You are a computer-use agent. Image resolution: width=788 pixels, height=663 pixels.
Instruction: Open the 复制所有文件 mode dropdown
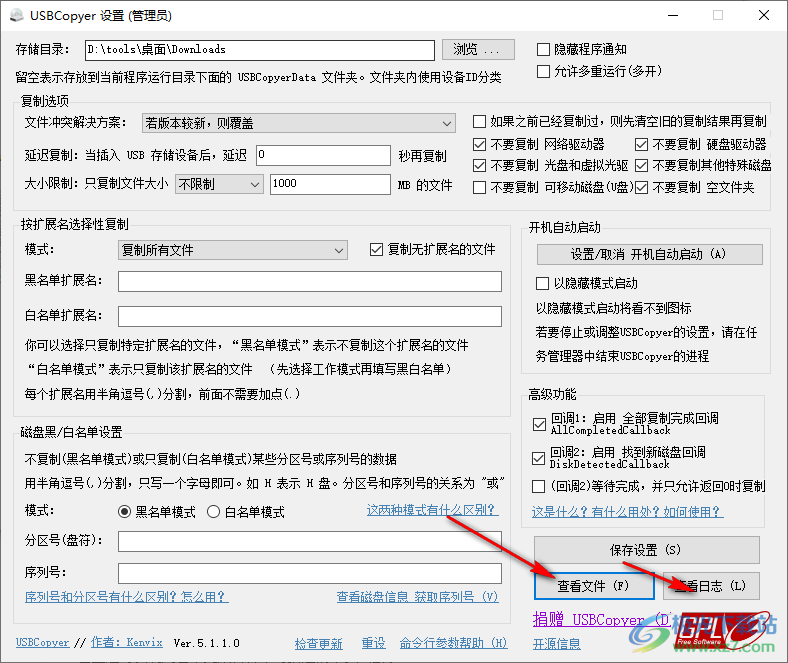[x=233, y=250]
